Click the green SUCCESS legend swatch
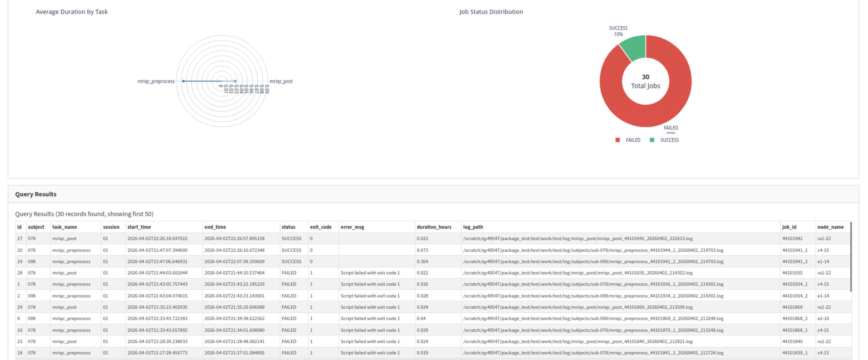The width and height of the screenshot is (868, 360). pyautogui.click(x=652, y=140)
